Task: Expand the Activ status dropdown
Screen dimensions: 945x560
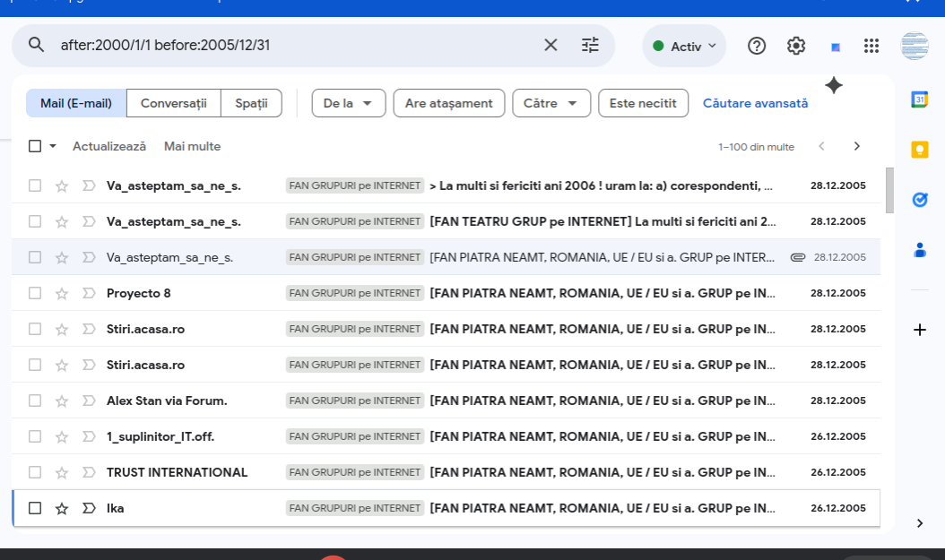Action: pyautogui.click(x=684, y=46)
